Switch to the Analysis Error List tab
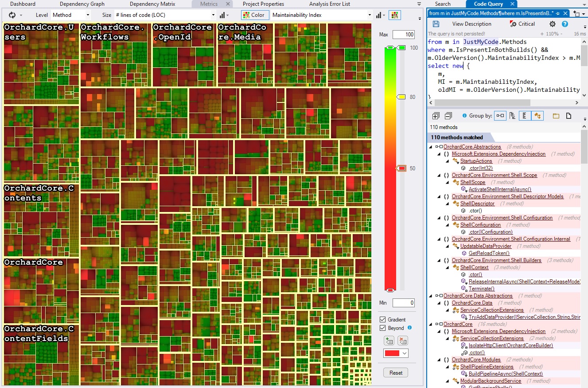Viewport: 588px width, 388px height. click(329, 4)
